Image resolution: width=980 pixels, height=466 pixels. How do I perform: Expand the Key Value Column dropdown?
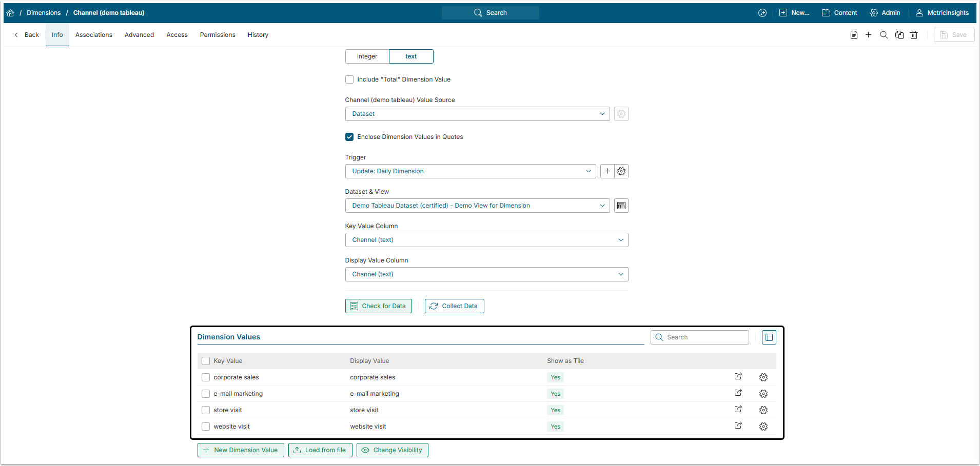[486, 240]
